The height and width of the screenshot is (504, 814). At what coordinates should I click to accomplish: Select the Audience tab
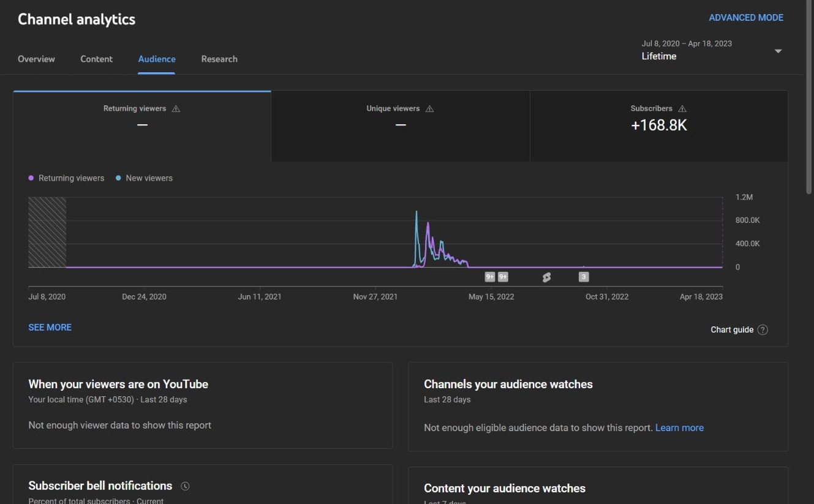click(x=157, y=59)
